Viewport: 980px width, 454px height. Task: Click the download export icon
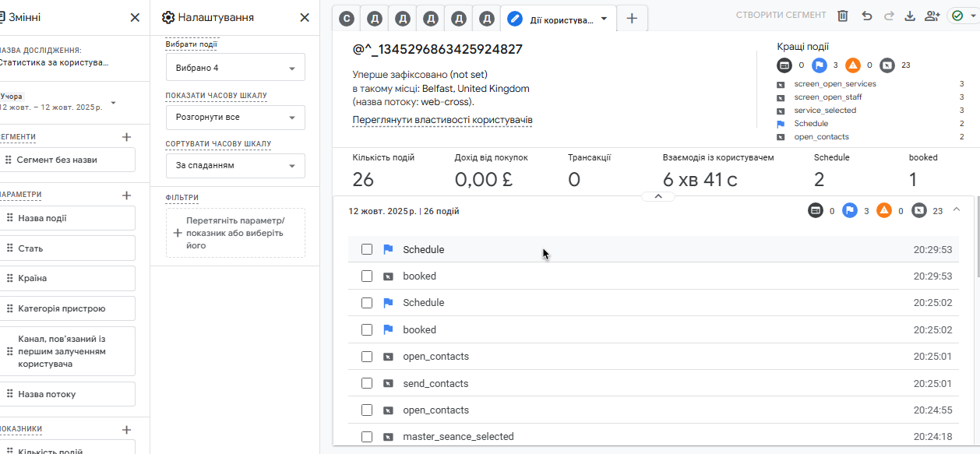(909, 16)
